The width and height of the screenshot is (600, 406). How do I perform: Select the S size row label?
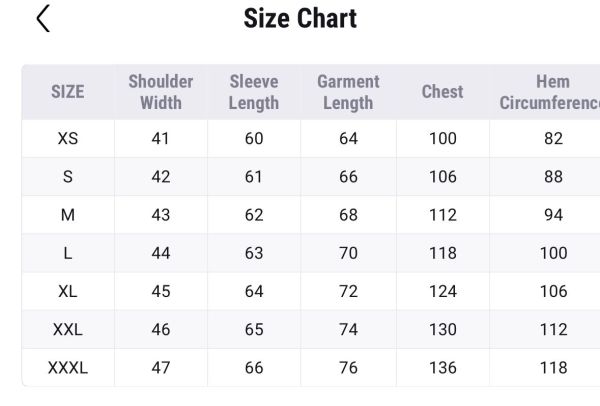(68, 177)
